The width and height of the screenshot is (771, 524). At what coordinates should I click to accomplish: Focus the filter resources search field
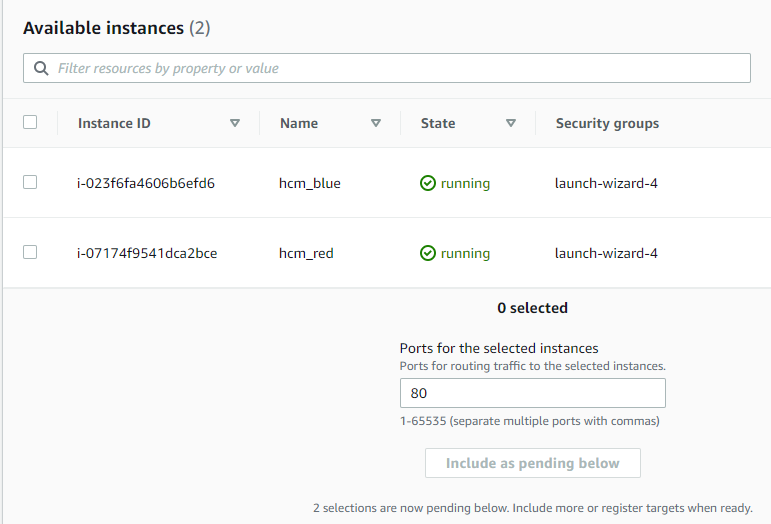386,68
